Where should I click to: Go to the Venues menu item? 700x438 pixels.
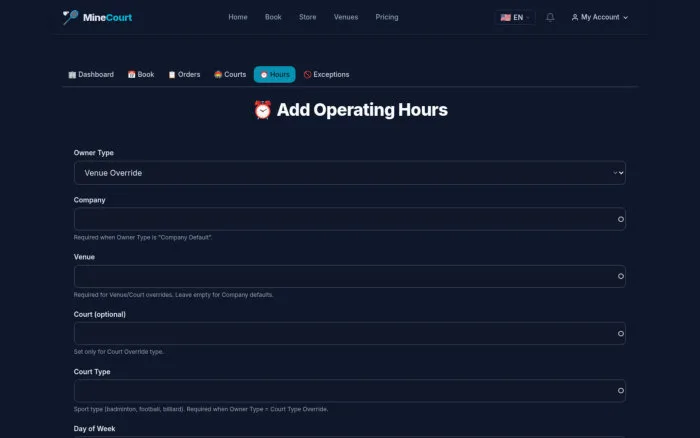(346, 17)
